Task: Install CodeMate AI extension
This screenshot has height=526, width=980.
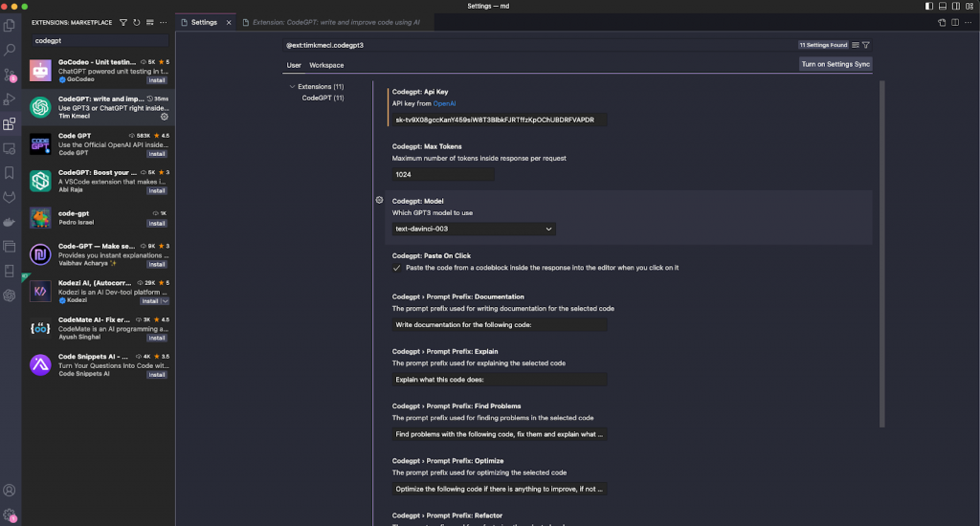Action: point(157,338)
